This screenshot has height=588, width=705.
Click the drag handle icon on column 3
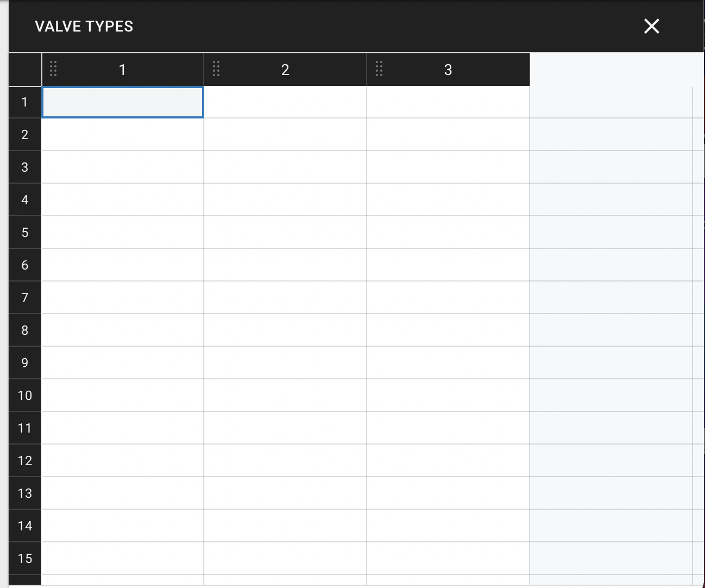tap(379, 69)
